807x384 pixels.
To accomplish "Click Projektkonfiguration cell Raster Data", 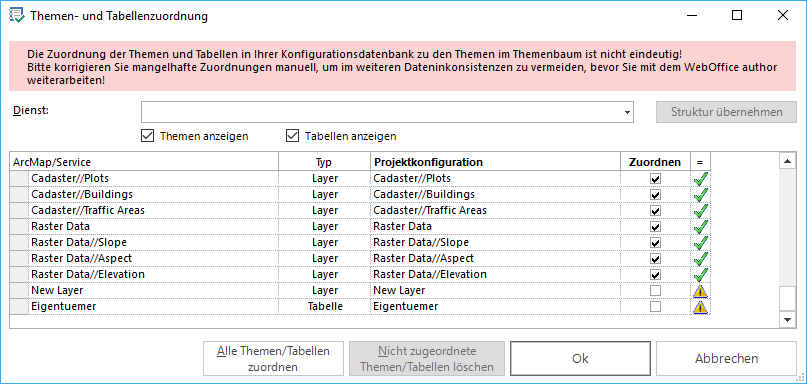I will click(x=495, y=226).
